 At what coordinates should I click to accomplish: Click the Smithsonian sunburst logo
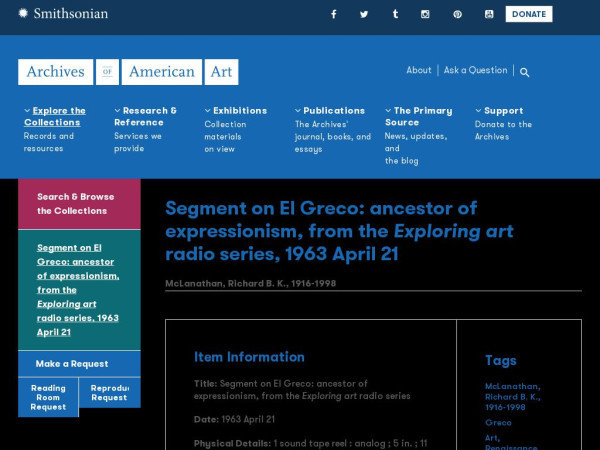pos(23,13)
